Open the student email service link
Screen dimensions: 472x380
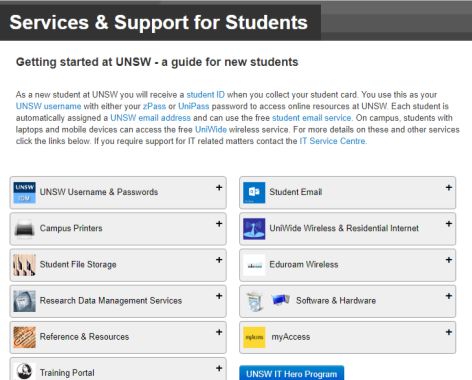pos(312,118)
